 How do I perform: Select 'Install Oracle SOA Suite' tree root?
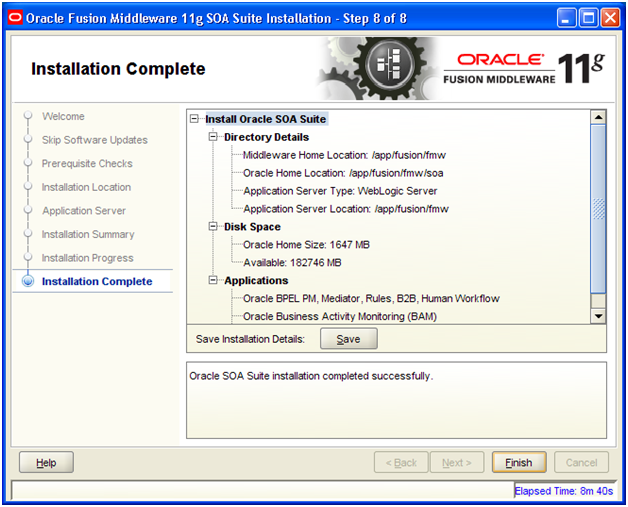click(266, 119)
